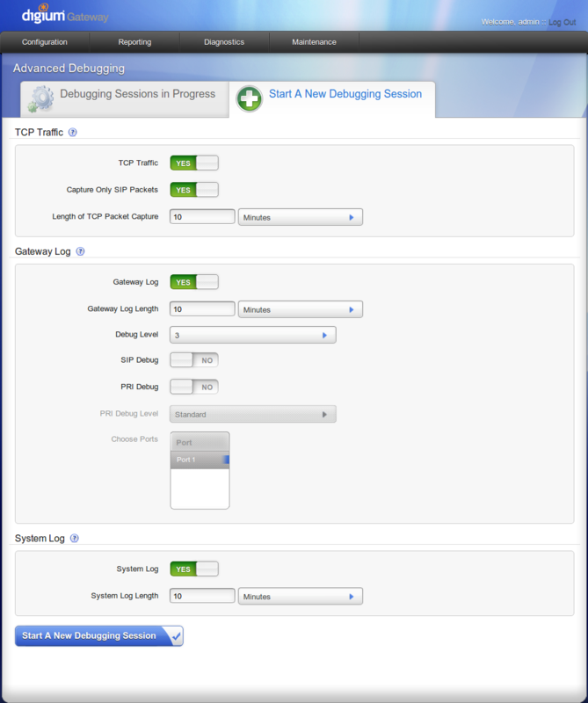This screenshot has height=703, width=588.
Task: Click the Gateway Log help icon
Action: pyautogui.click(x=80, y=251)
